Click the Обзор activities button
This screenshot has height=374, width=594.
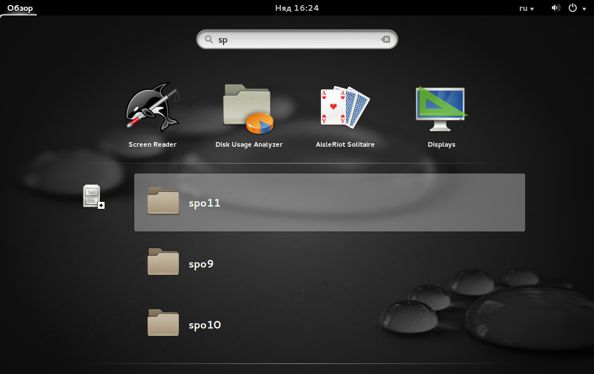[x=20, y=8]
